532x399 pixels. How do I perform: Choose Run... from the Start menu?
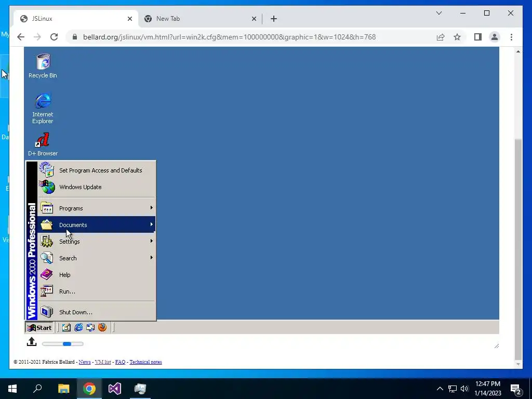point(97,291)
